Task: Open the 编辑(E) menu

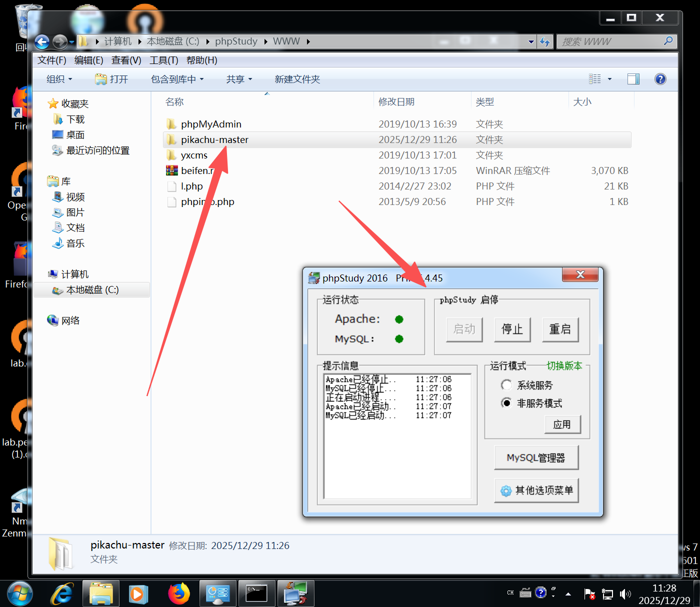Action: click(89, 60)
